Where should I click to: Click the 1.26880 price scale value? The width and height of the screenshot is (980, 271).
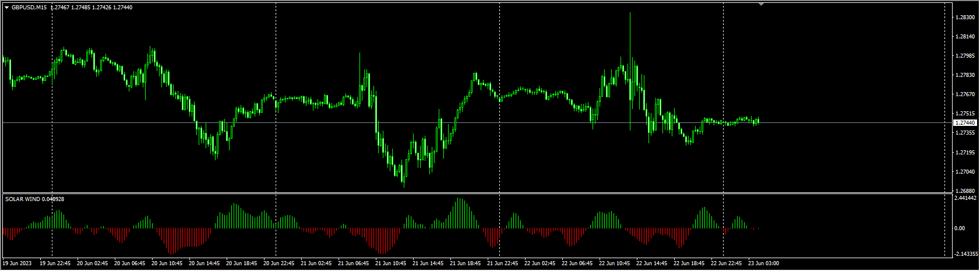click(965, 191)
